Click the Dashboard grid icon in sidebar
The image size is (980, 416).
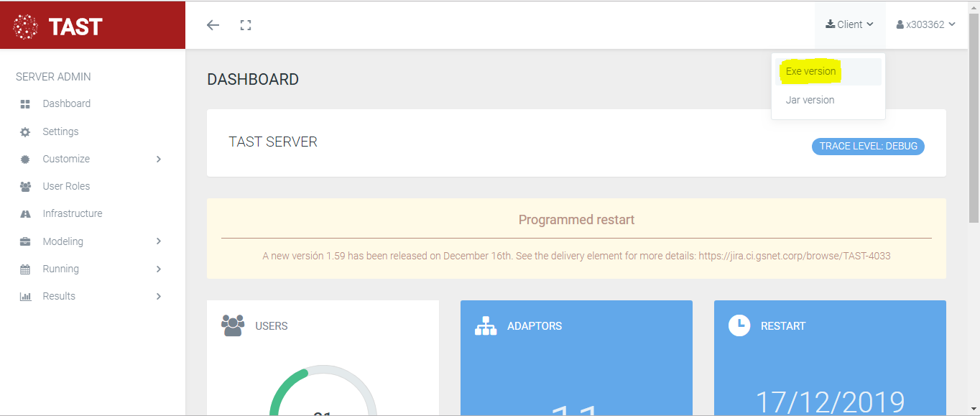point(25,104)
